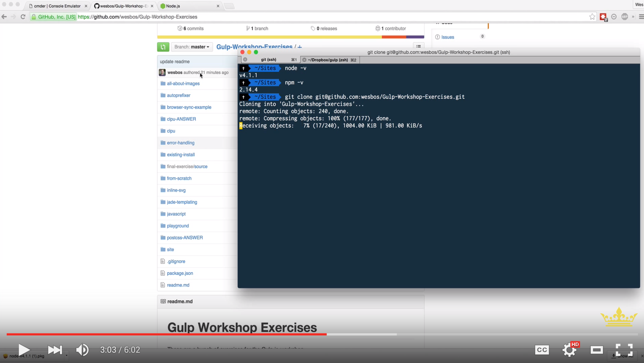Image resolution: width=644 pixels, height=363 pixels.
Task: Open the Branch: master dropdown
Action: coord(192,47)
